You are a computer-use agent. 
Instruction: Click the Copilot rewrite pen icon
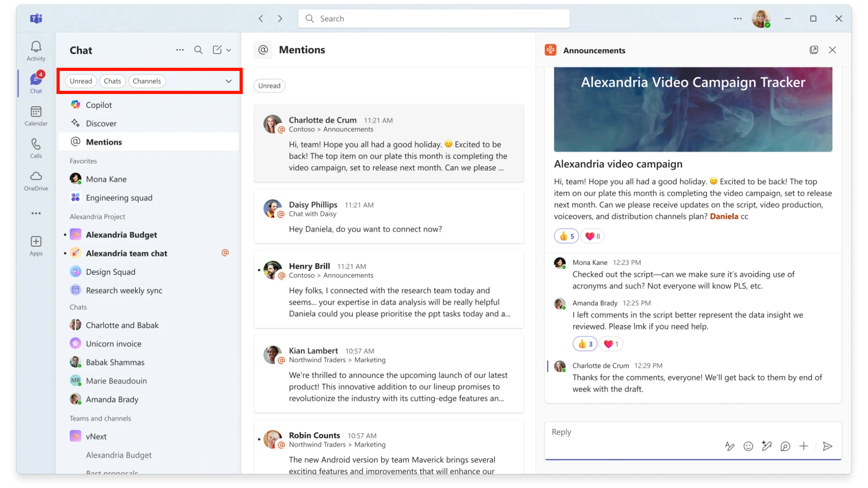click(767, 446)
